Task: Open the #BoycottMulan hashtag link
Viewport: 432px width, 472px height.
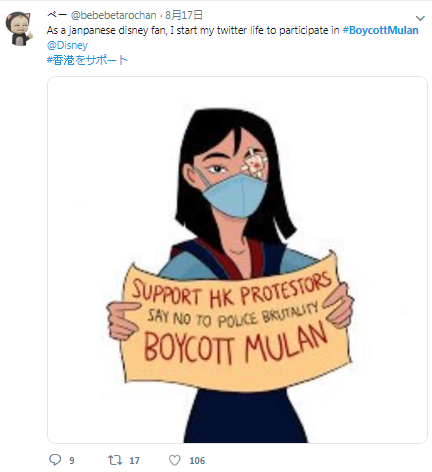Action: tap(380, 30)
